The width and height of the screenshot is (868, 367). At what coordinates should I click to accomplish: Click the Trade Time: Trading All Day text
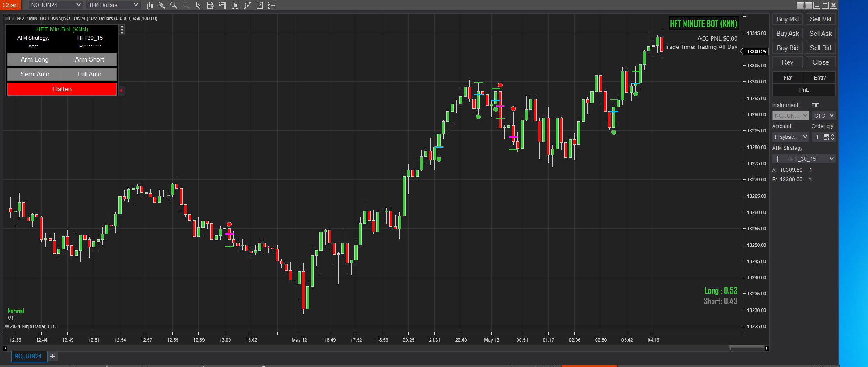click(x=701, y=47)
